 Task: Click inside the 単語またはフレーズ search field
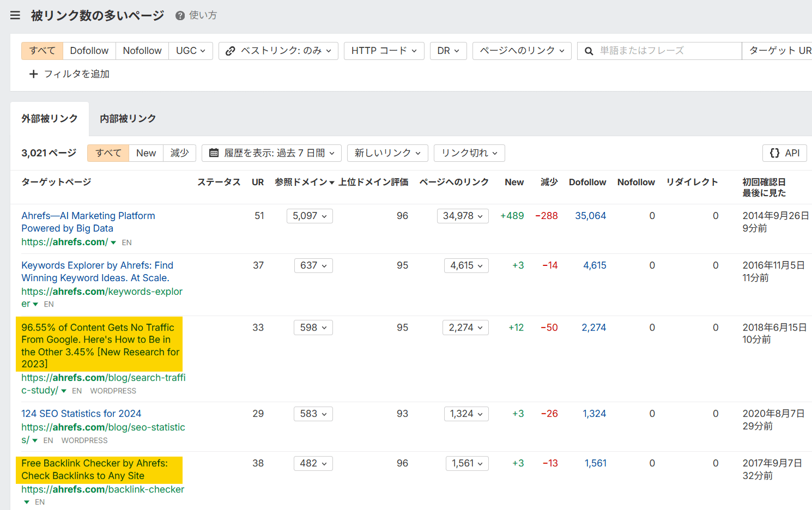[654, 51]
